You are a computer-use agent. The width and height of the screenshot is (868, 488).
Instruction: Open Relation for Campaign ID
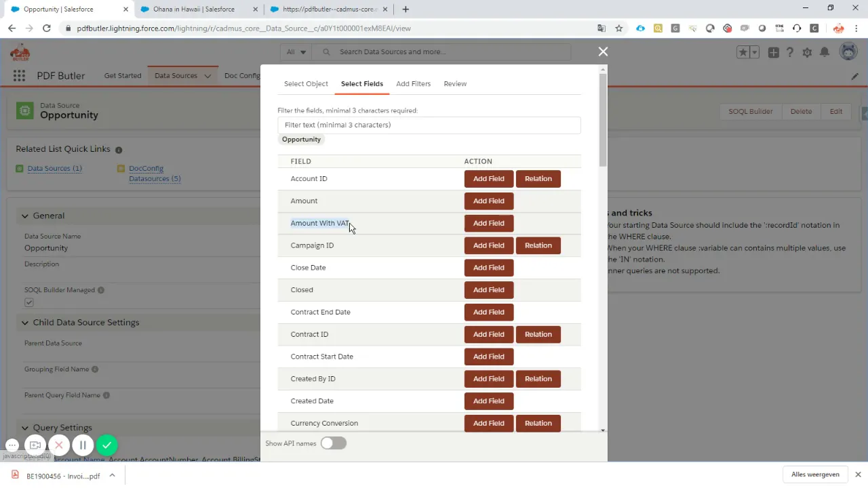[538, 245]
